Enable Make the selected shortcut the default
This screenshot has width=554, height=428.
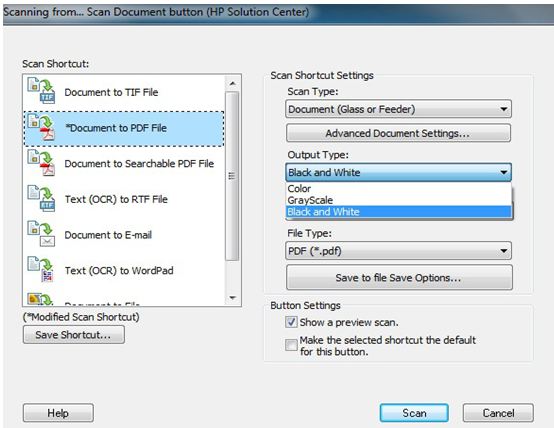291,345
